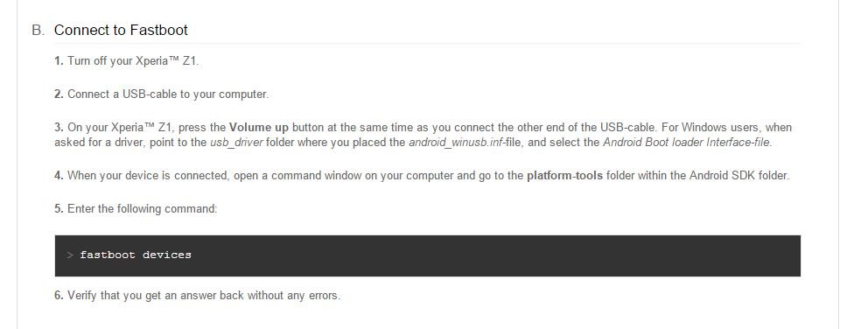
Task: Click the bold "platform-tools" text
Action: pyautogui.click(x=564, y=176)
